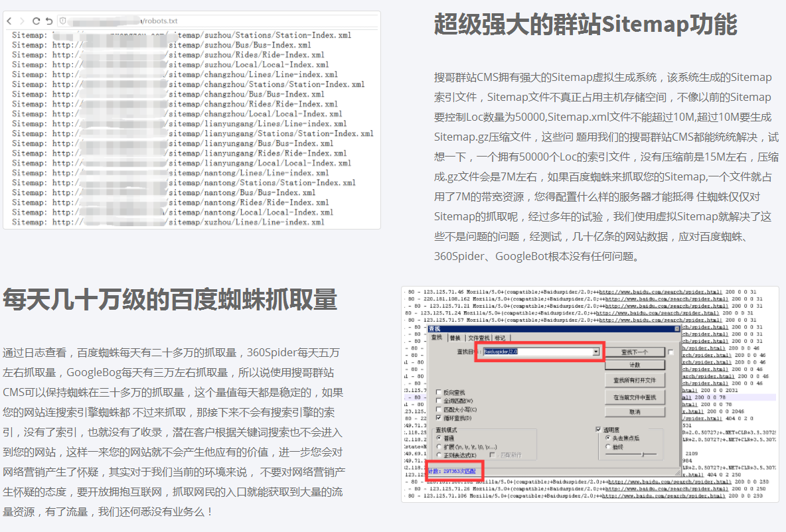
Task: Open the 标记 tab
Action: (499, 338)
